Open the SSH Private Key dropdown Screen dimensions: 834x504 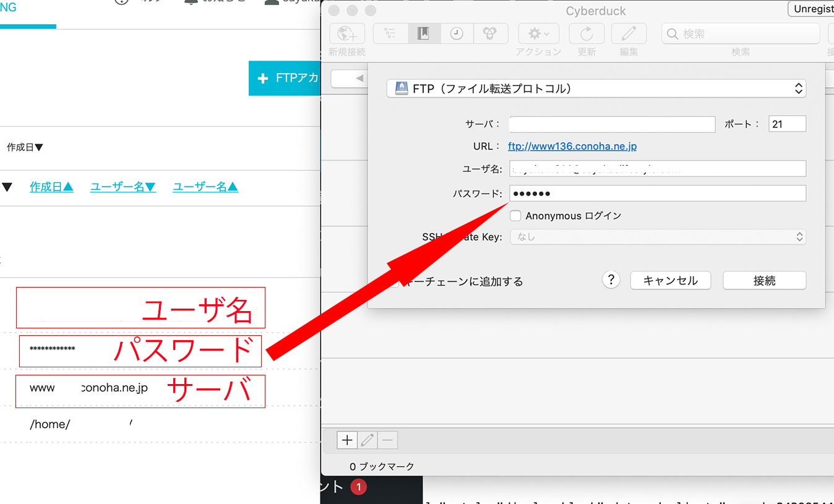tap(658, 237)
